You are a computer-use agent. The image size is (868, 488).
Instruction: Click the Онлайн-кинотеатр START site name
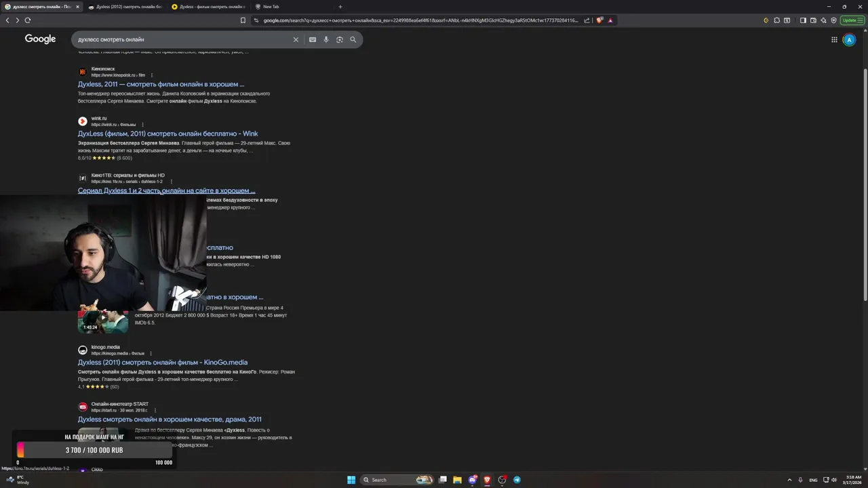pyautogui.click(x=120, y=404)
